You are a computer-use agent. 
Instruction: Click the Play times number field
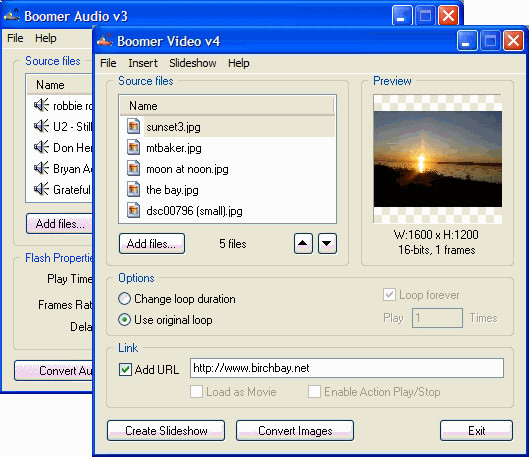pyautogui.click(x=437, y=318)
